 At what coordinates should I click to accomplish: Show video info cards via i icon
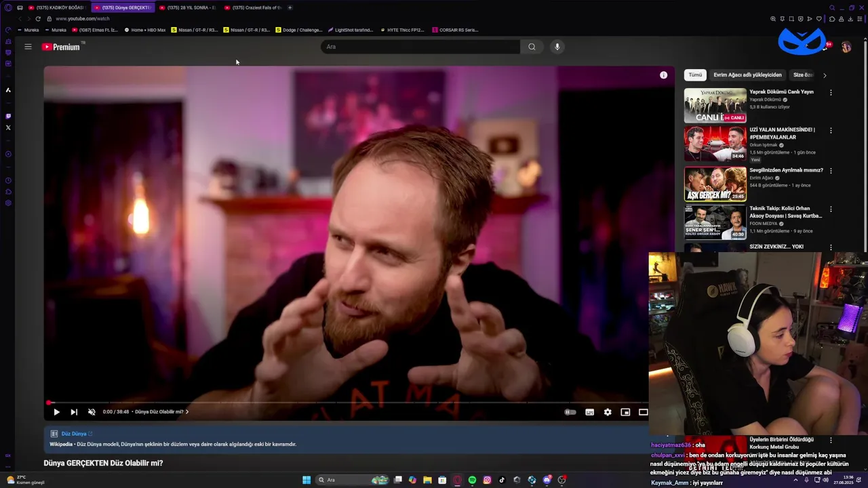663,75
